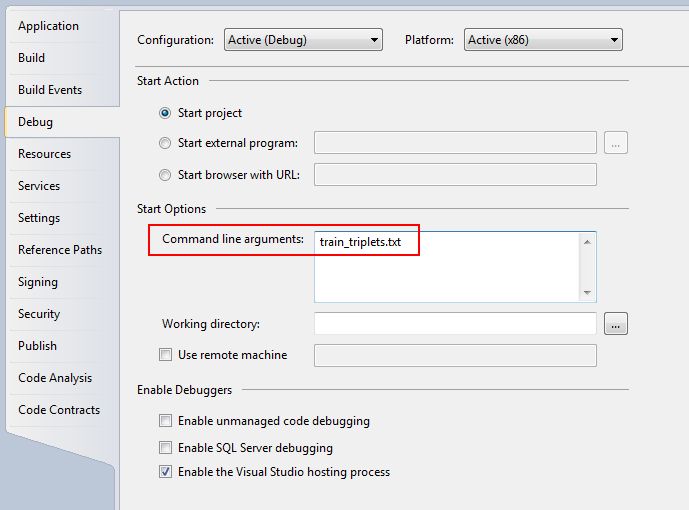Click the Working directory input field
This screenshot has width=689, height=510.
coord(455,324)
